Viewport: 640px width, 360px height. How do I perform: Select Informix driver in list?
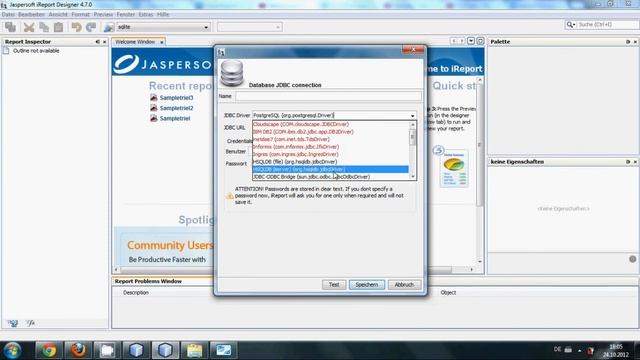(x=330, y=147)
